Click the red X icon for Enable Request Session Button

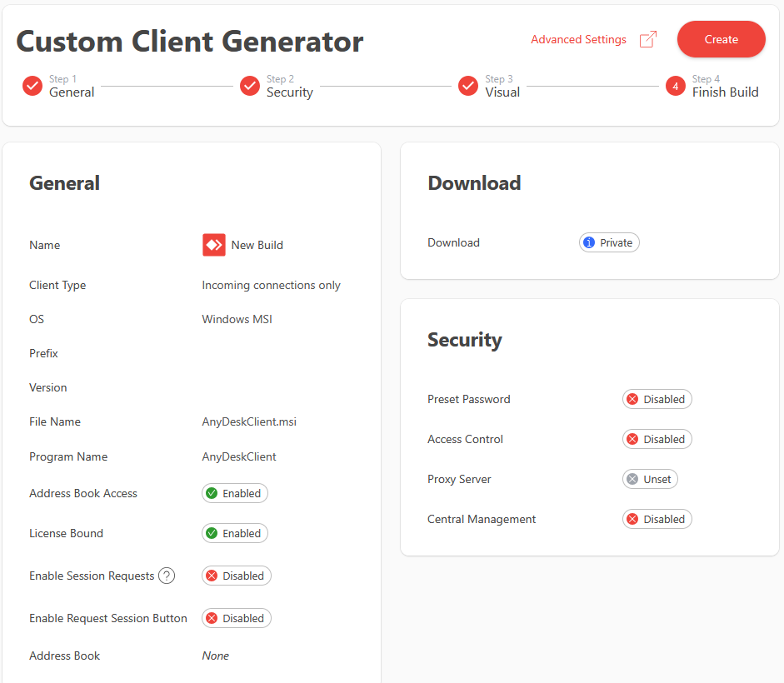click(x=212, y=619)
